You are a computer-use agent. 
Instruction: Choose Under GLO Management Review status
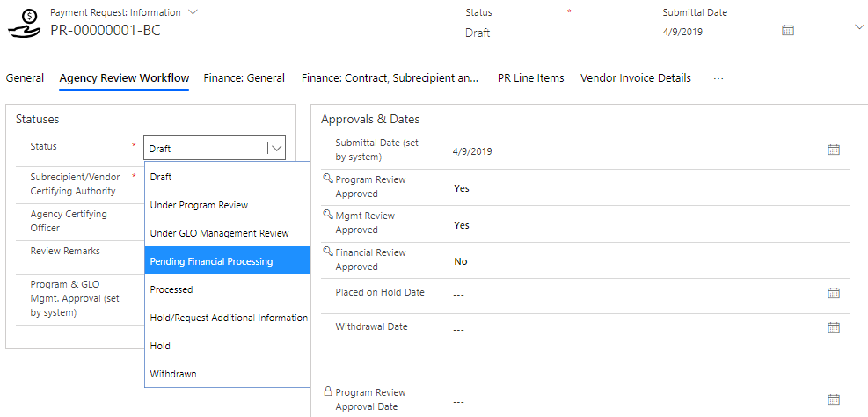tap(219, 233)
